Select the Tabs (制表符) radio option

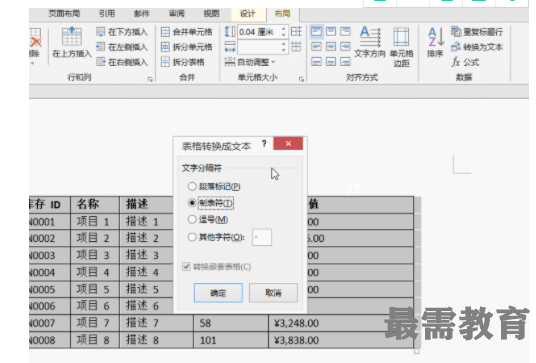192,203
